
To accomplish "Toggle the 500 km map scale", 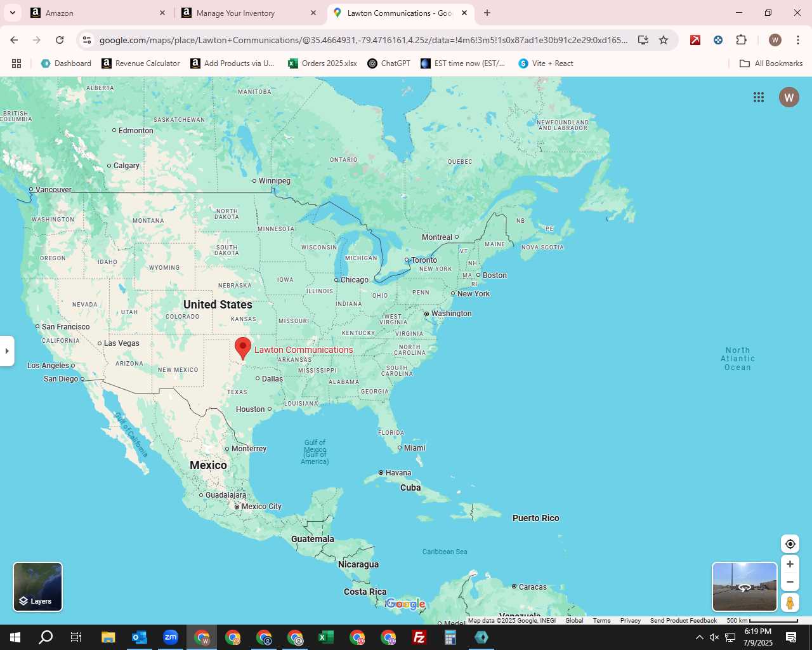I will click(x=762, y=621).
